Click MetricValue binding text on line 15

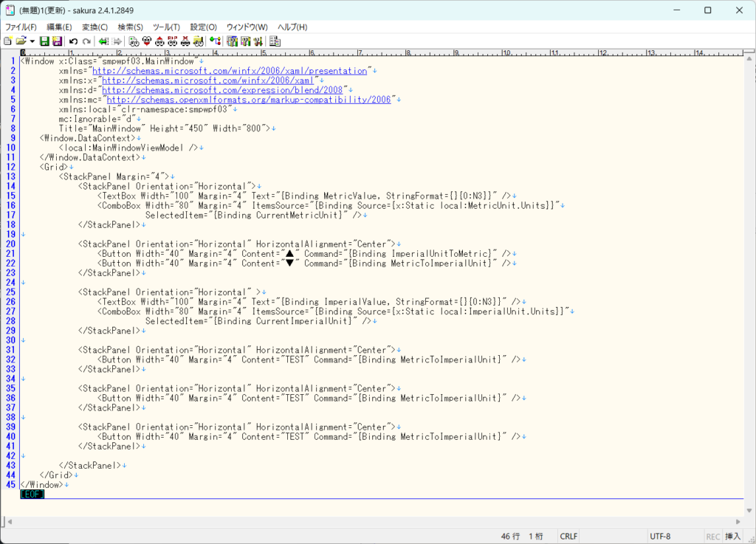(350, 196)
